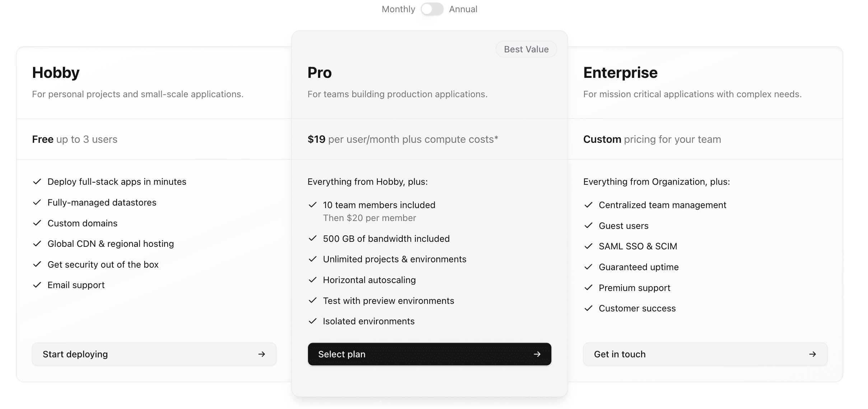
Task: Click checkmark beside SAML SSO & SCIM
Action: point(588,246)
